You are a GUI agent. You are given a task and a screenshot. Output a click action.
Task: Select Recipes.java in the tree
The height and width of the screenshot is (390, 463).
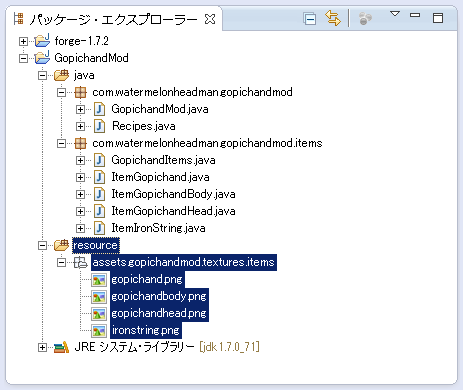coord(144,126)
